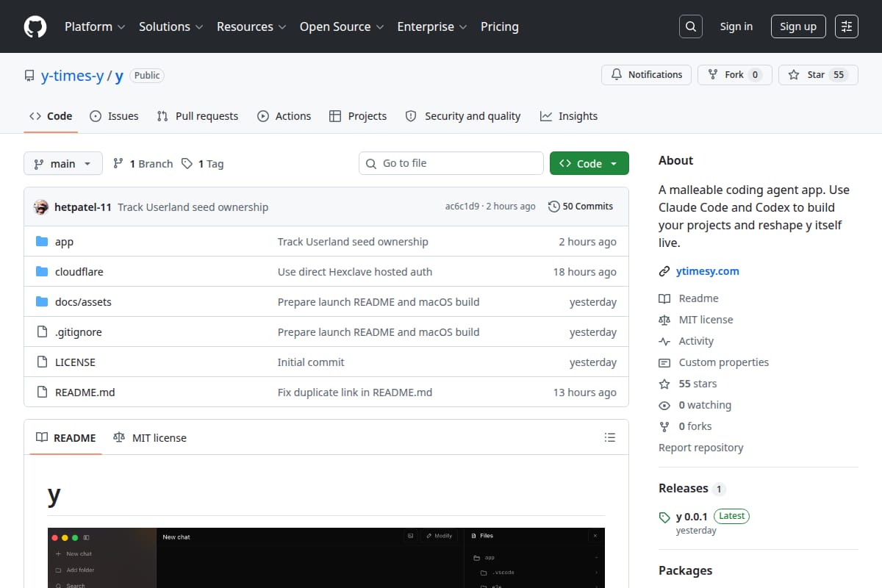The width and height of the screenshot is (882, 588).
Task: Select the README tab in file viewer
Action: point(66,437)
